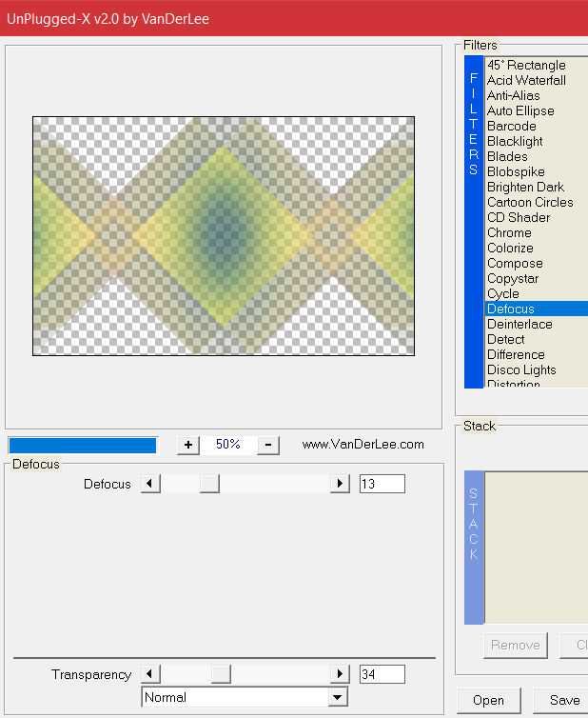The width and height of the screenshot is (588, 718).
Task: Click the zoom in plus button
Action: [188, 445]
